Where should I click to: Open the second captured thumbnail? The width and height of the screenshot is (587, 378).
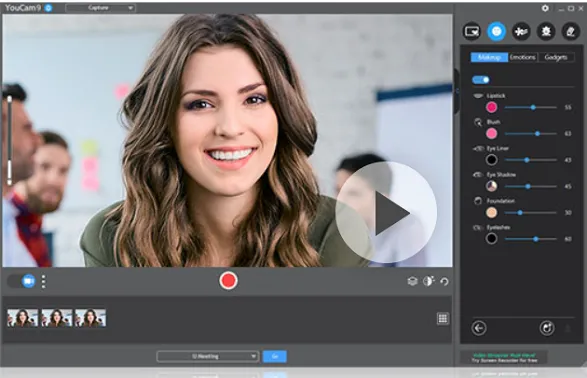(57, 318)
